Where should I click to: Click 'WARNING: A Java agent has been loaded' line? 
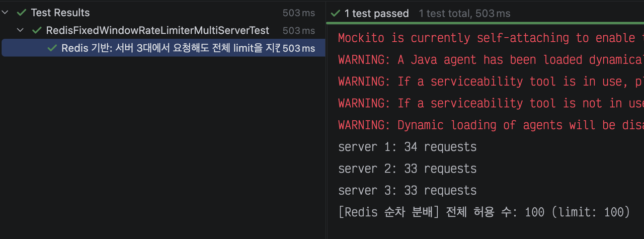(491, 60)
